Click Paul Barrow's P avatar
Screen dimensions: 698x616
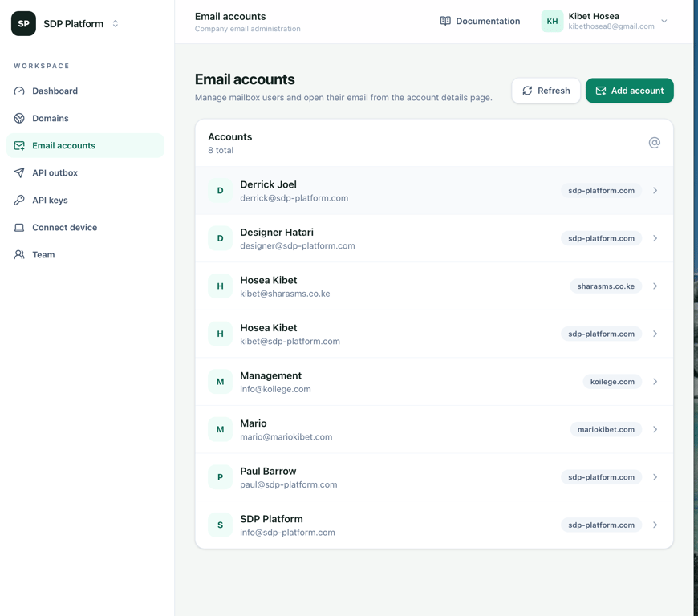[220, 477]
